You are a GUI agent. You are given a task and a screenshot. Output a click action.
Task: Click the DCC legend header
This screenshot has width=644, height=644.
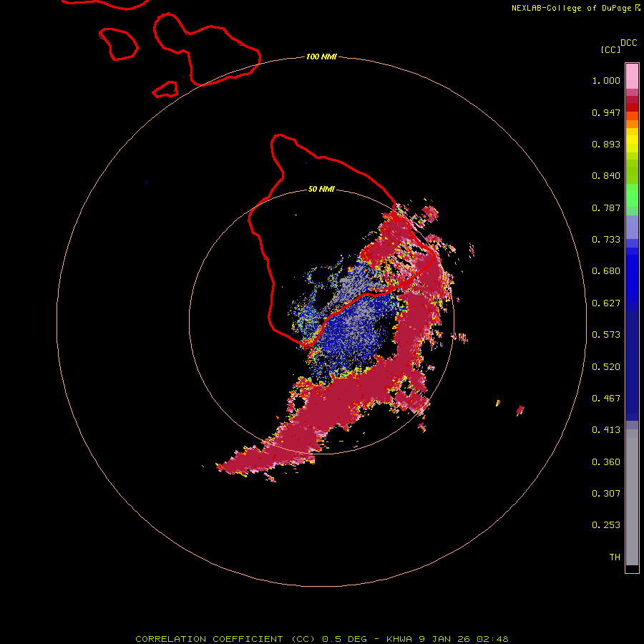(629, 43)
